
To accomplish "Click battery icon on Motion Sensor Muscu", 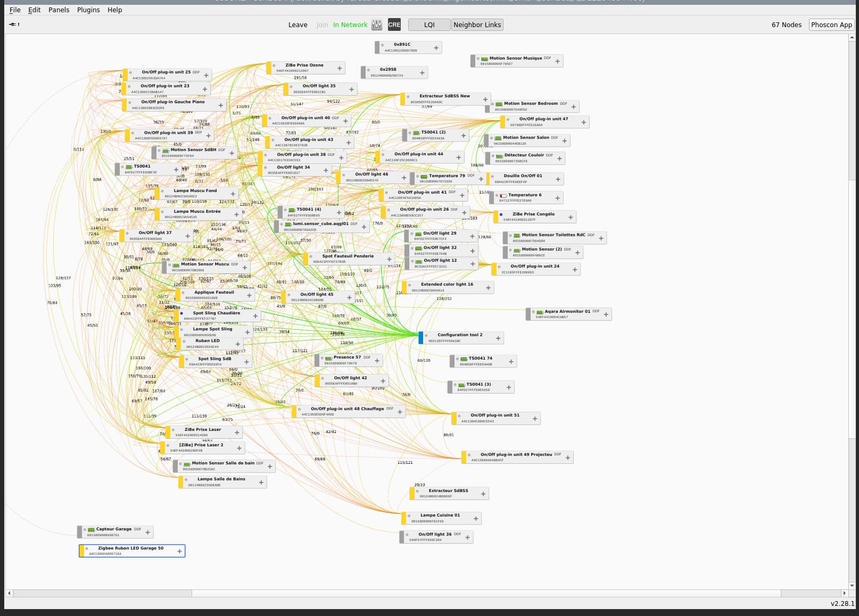I will point(176,264).
